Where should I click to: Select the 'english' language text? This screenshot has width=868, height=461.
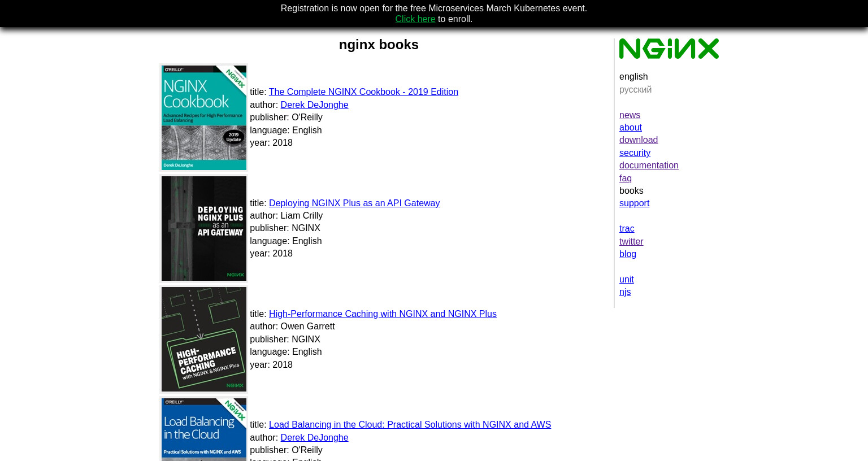click(x=633, y=76)
